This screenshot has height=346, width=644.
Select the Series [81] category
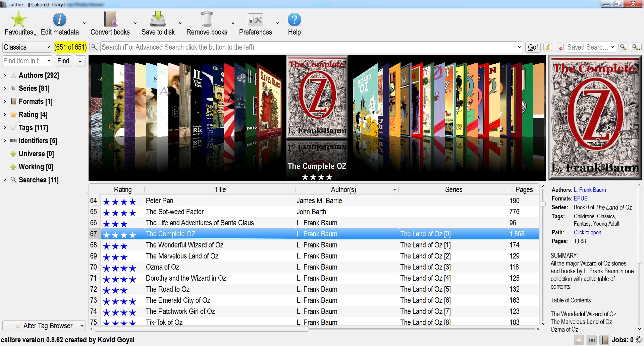tap(34, 88)
